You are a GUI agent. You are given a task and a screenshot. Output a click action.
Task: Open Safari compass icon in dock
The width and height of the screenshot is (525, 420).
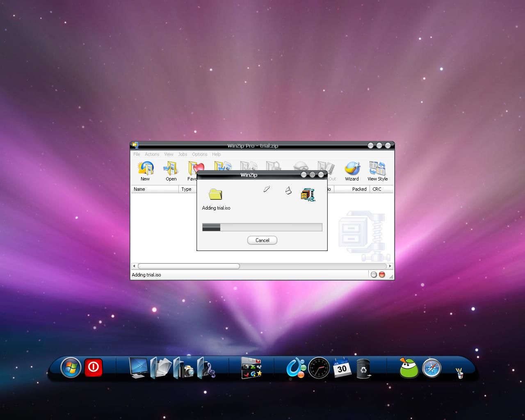pyautogui.click(x=432, y=368)
